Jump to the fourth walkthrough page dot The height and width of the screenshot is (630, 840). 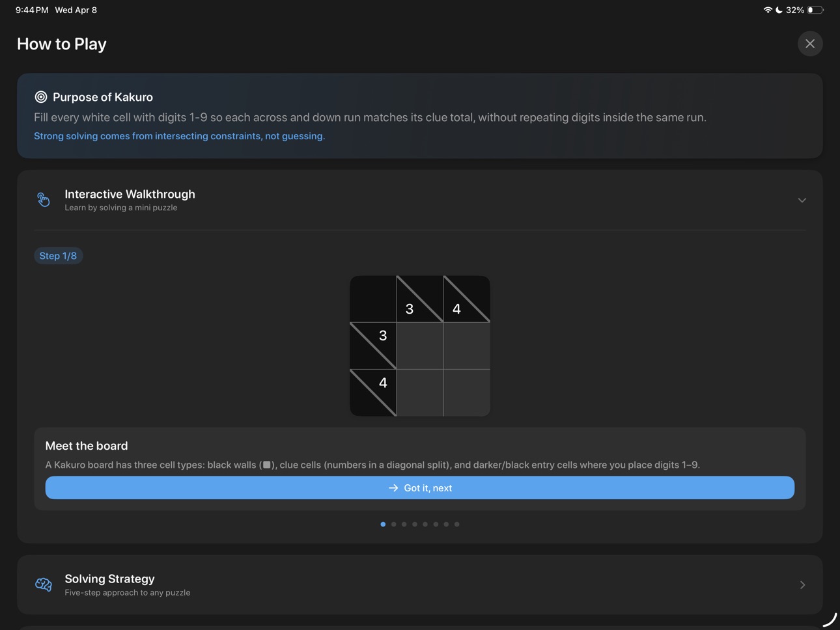click(415, 524)
